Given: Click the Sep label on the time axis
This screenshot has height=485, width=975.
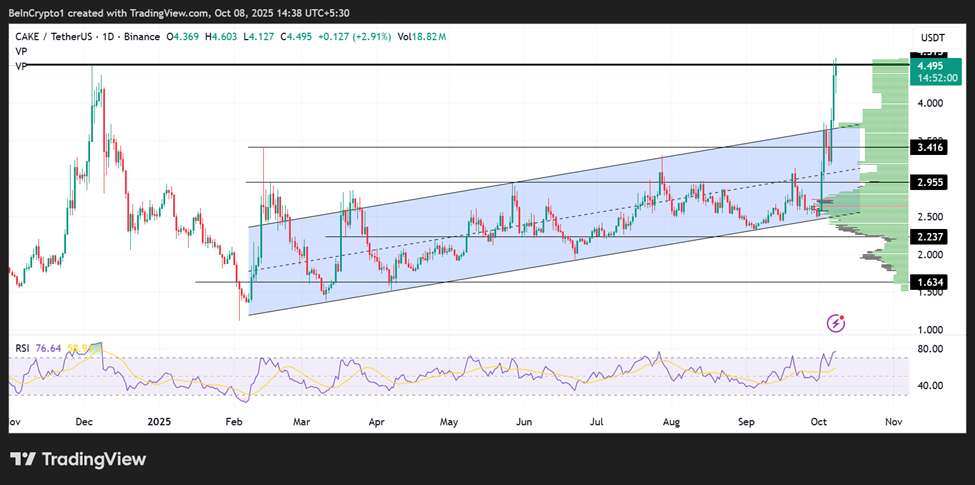Looking at the screenshot, I should [x=746, y=422].
